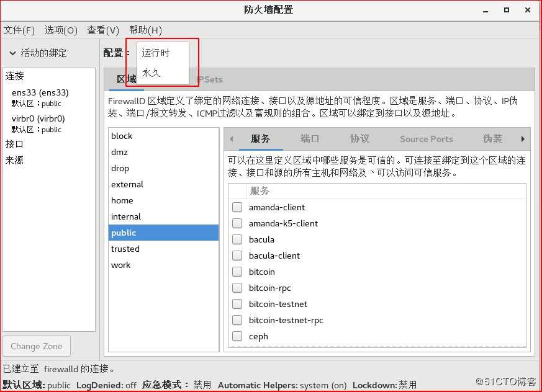Select the trusted zone
Image resolution: width=542 pixels, height=392 pixels.
(x=163, y=249)
